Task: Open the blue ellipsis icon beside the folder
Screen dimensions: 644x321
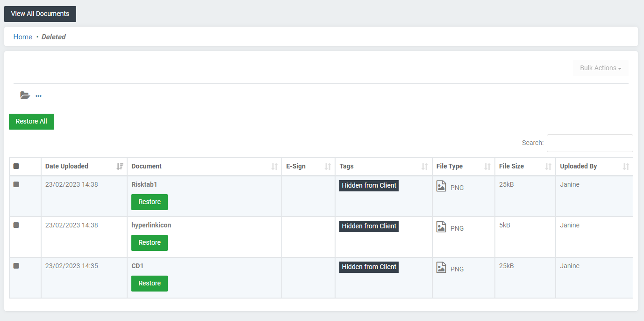Action: click(38, 96)
